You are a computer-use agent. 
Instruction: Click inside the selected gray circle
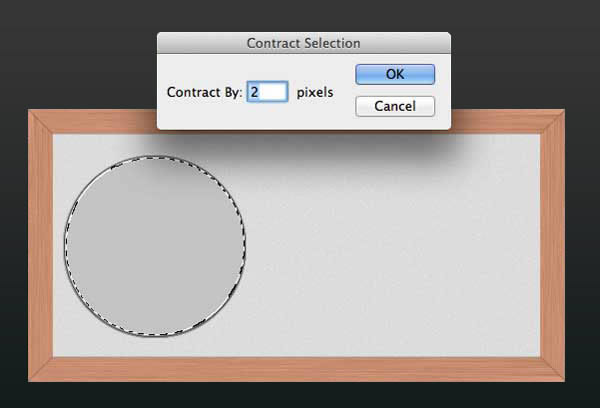[155, 246]
